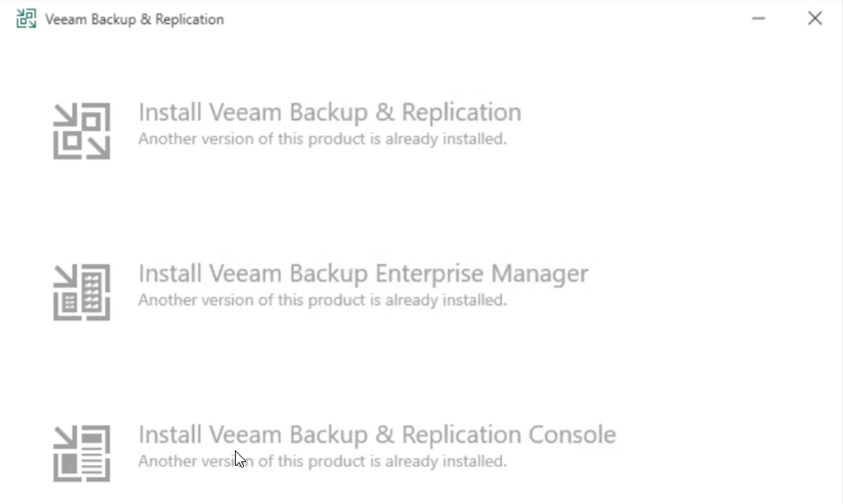
Task: Select 'Install Veeam Backup & Replication Console' heading
Action: (377, 434)
